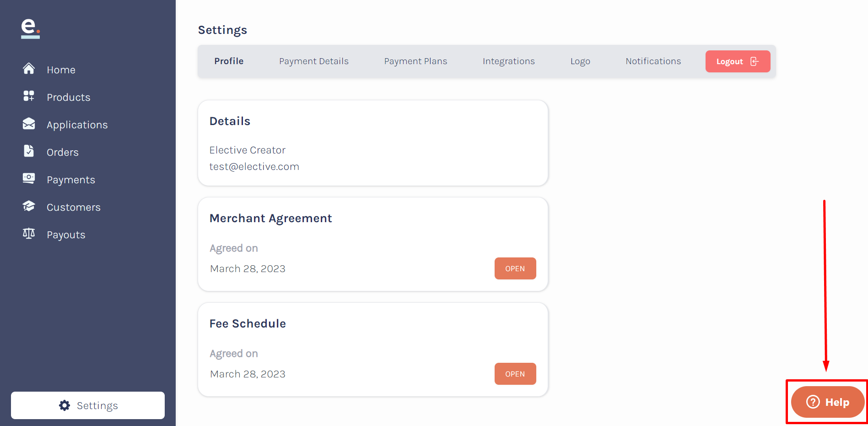Click the Payments cash icon
The height and width of the screenshot is (426, 868).
(x=29, y=178)
